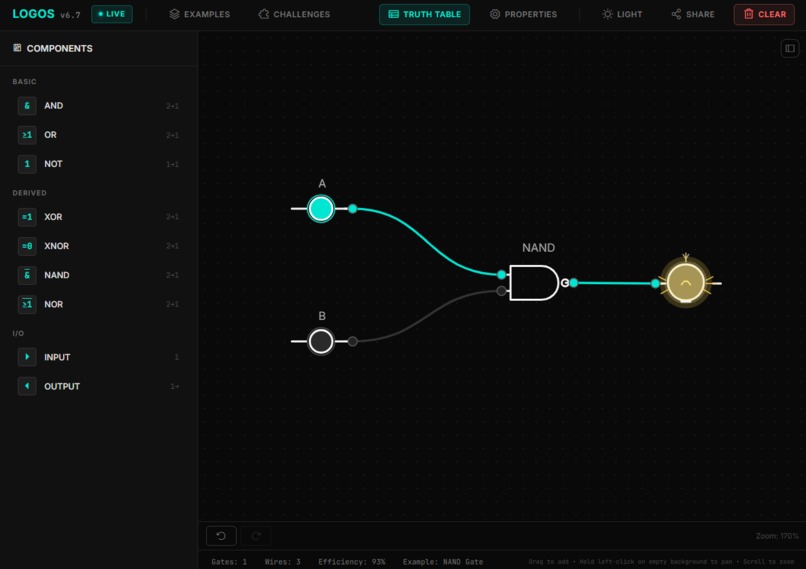Select the XNOR component label
The image size is (806, 569).
point(57,246)
